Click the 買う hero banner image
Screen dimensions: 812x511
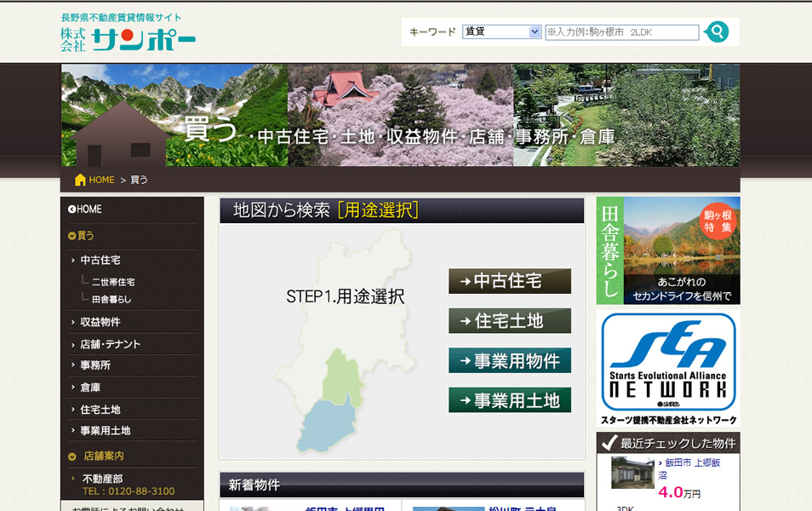point(400,115)
